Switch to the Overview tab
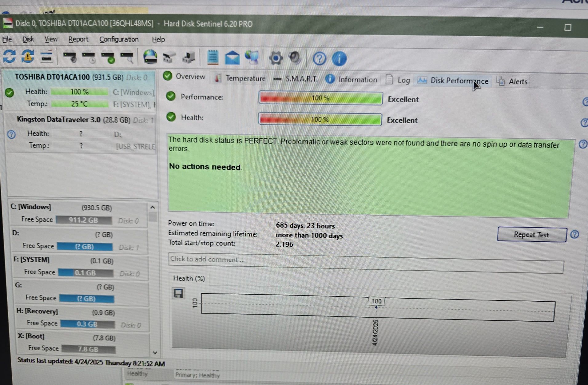The image size is (588, 385). tap(184, 76)
